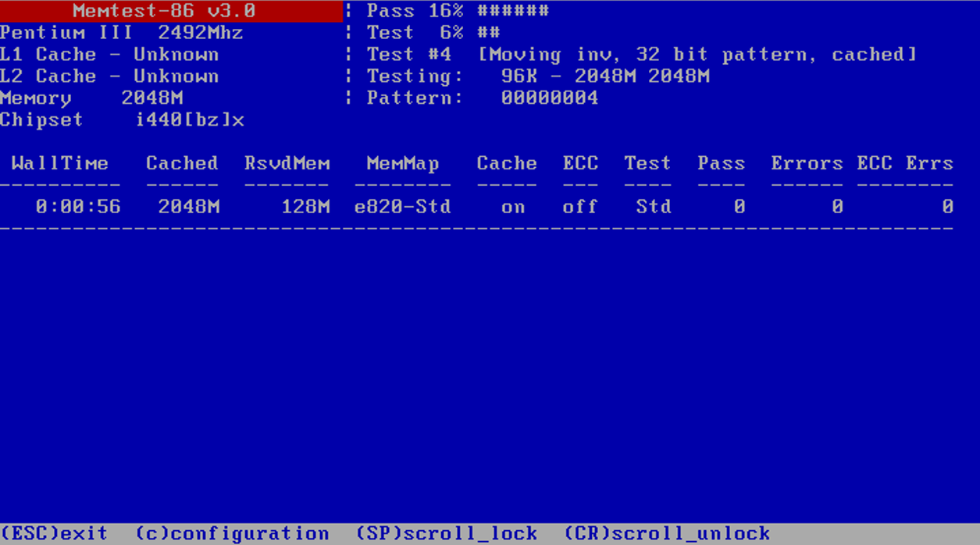Image resolution: width=980 pixels, height=545 pixels.
Task: Select the Errors column header
Action: (x=807, y=164)
